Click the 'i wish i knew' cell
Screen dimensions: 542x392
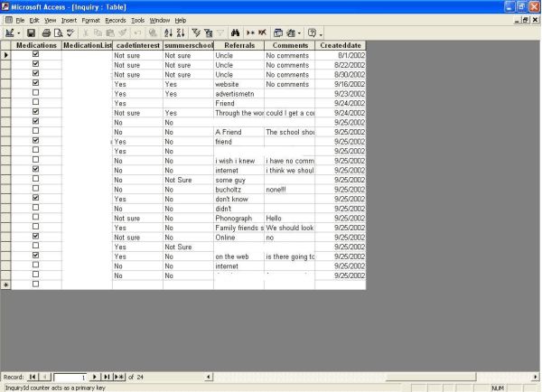(x=238, y=161)
